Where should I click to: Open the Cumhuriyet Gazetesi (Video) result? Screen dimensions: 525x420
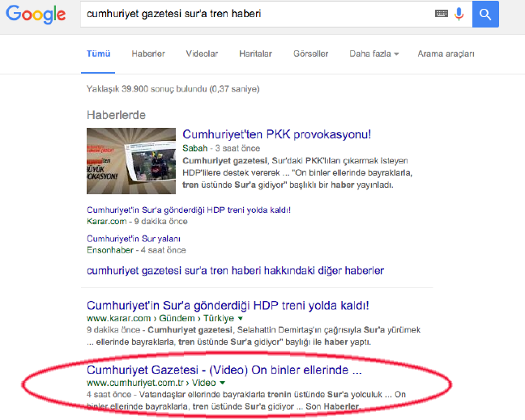click(224, 370)
